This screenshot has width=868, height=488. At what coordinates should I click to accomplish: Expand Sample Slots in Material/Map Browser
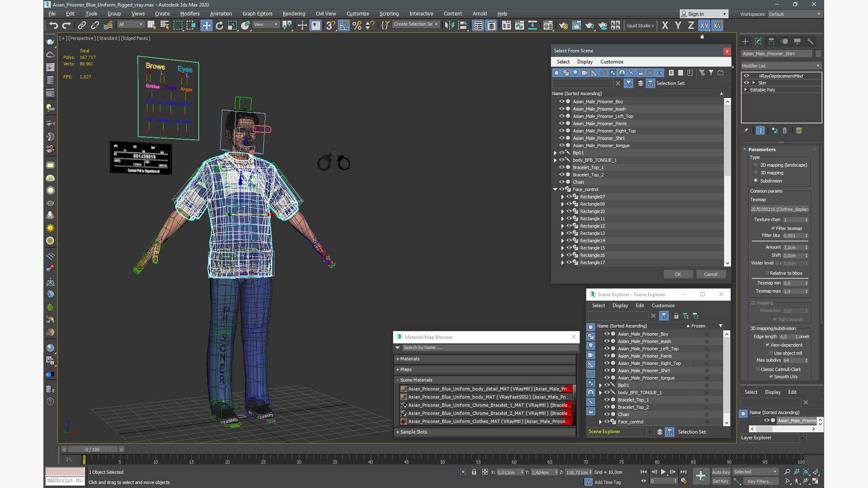tap(397, 432)
